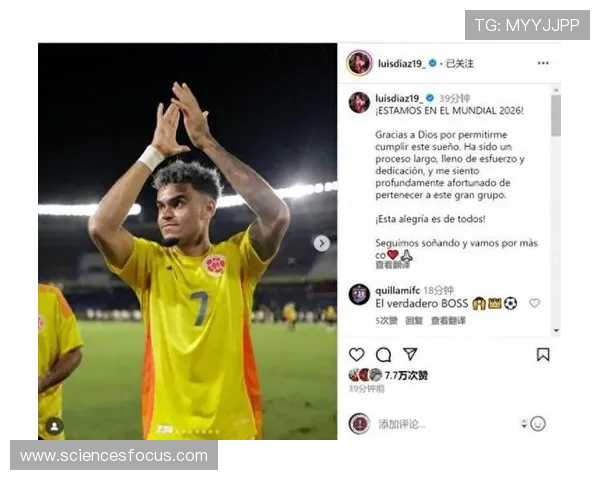This screenshot has height=480, width=600.
Task: Open luisdiaz19_ profile picture in header
Action: [359, 63]
